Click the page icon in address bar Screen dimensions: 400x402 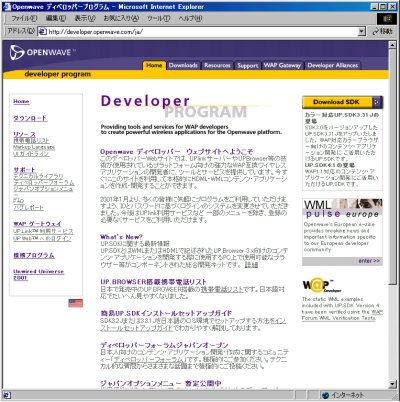42,32
